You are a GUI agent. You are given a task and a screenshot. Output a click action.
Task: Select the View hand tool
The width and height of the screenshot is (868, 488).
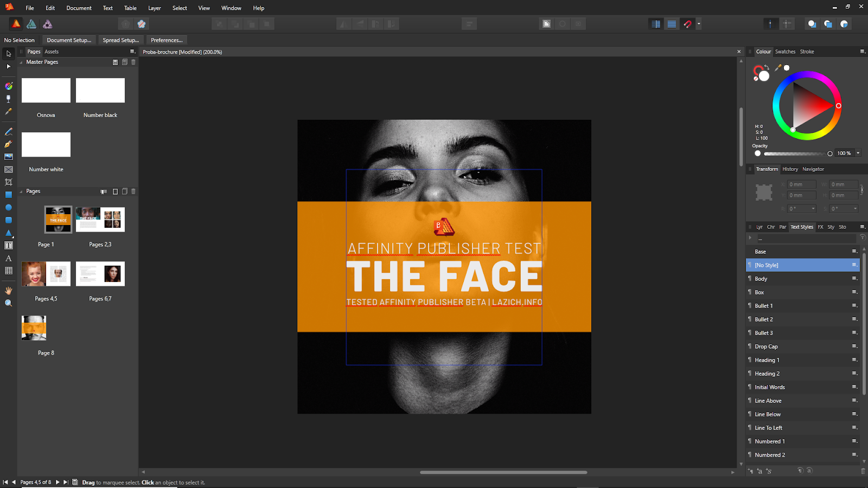[8, 291]
